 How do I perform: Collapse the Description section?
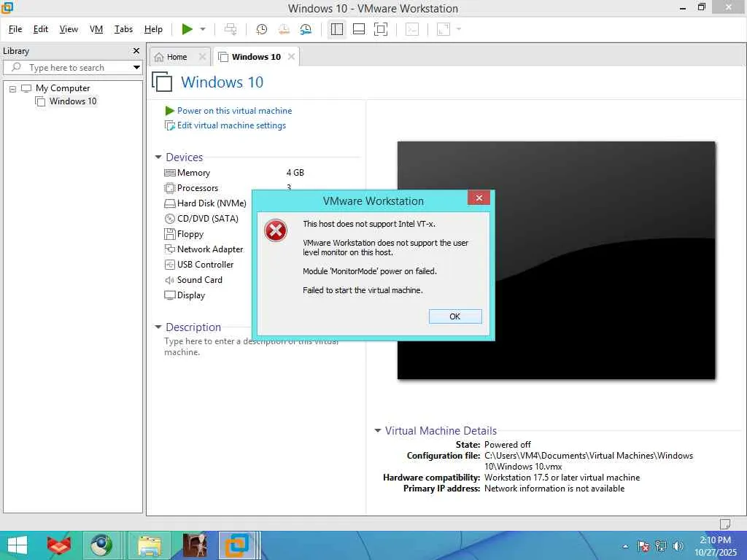coord(158,327)
